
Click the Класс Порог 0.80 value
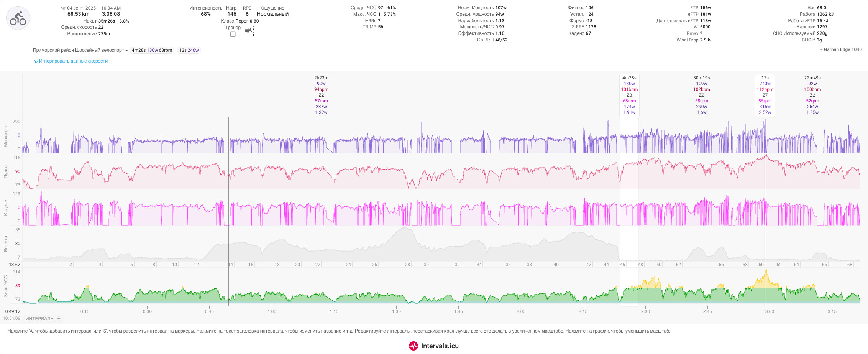coord(240,21)
